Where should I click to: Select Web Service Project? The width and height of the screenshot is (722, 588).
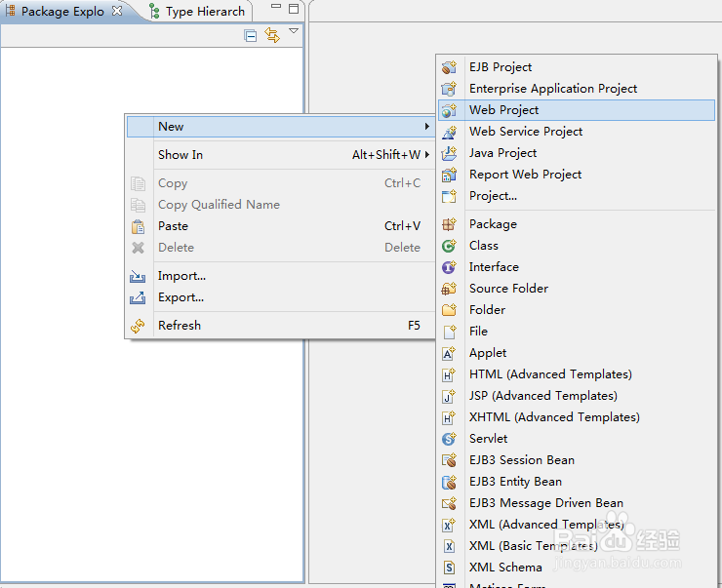(x=577, y=132)
